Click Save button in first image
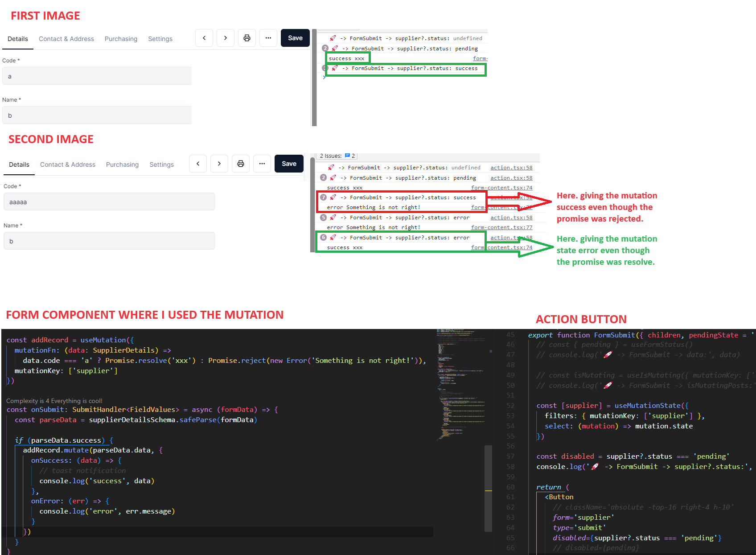The height and width of the screenshot is (555, 756). 295,38
